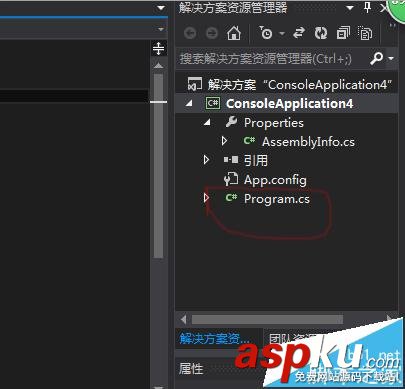
Task: Click the wrench icon beside Properties
Action: [231, 122]
